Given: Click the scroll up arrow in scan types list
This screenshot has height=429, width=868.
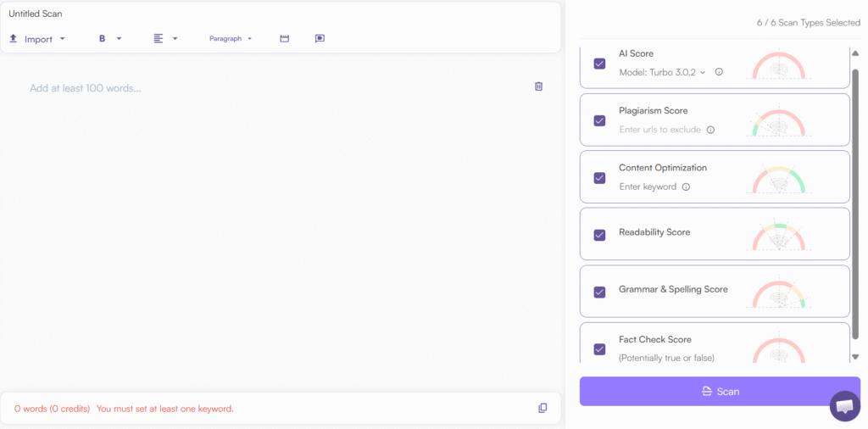Looking at the screenshot, I should (x=855, y=53).
